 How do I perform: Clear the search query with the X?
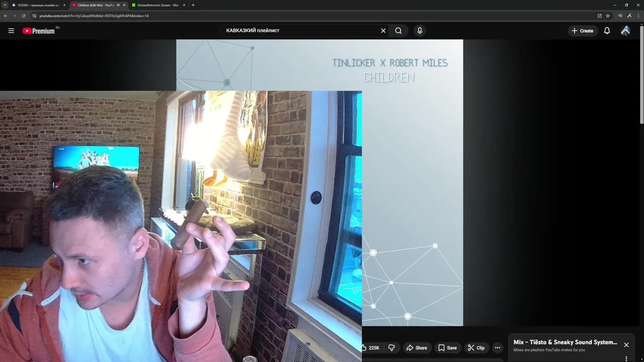tap(383, 31)
